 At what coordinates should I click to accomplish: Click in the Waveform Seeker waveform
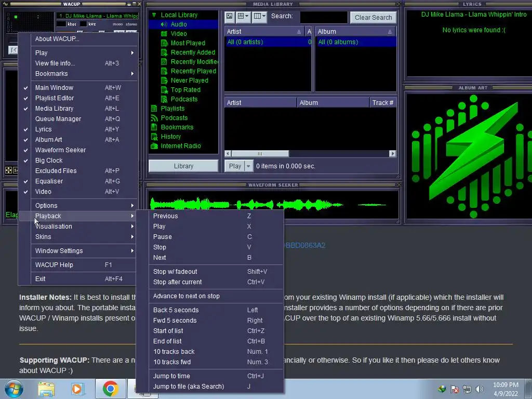point(273,205)
